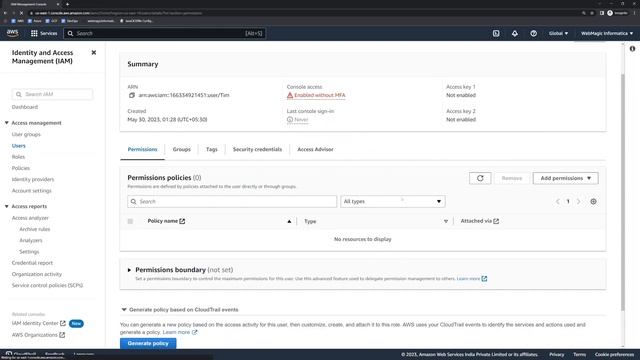Sort by Policy name ascending arrow
This screenshot has height=360, width=640.
[289, 221]
